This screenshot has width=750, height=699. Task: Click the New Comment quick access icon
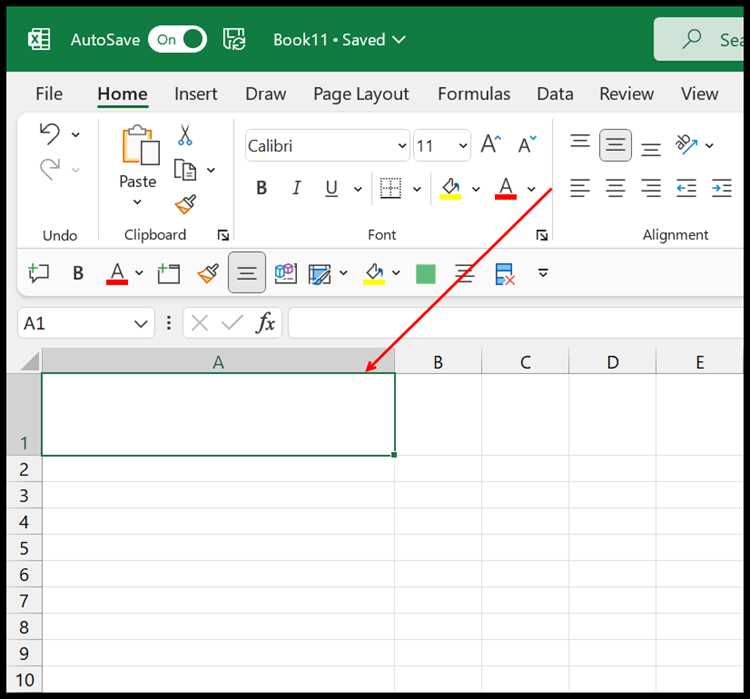point(38,273)
